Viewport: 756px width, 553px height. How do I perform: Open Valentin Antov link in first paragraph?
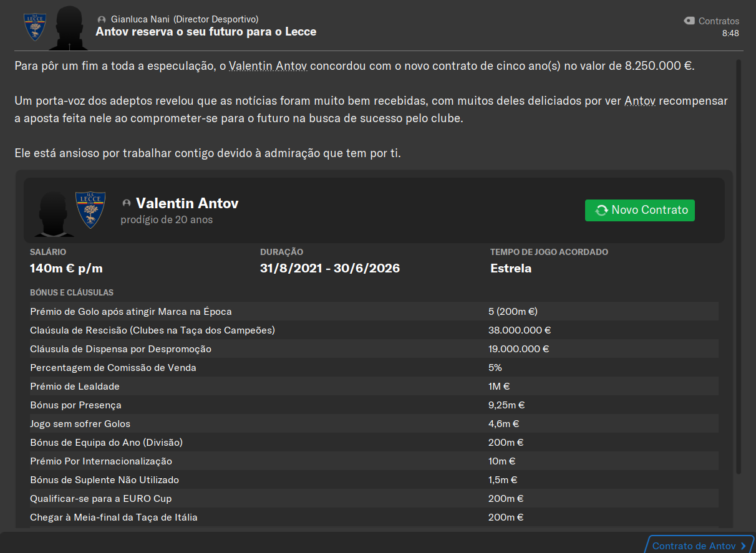tap(268, 66)
